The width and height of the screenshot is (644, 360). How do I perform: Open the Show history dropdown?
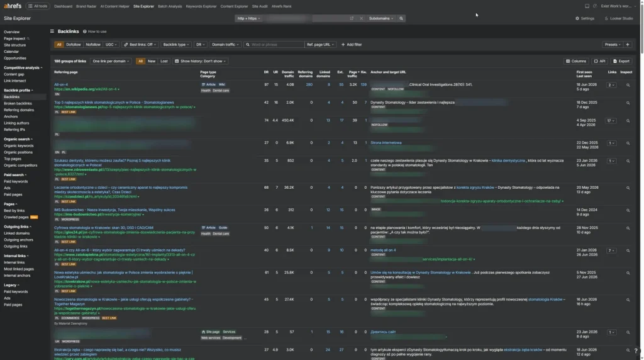pos(201,61)
